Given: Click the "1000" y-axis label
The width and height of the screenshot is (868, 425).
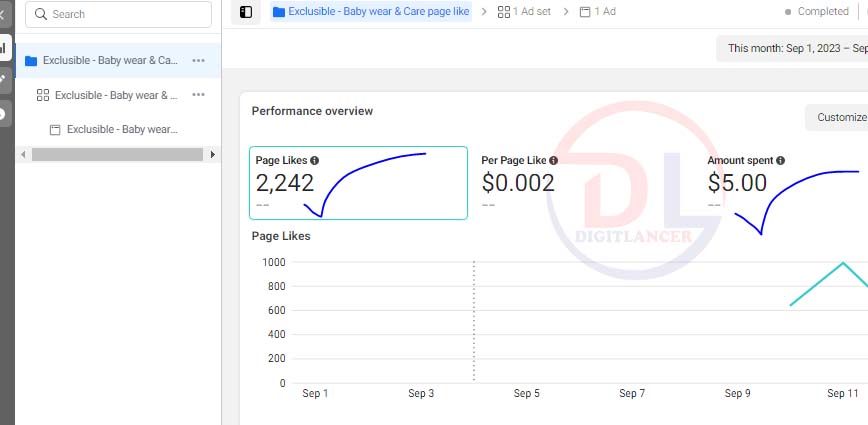Looking at the screenshot, I should (x=274, y=262).
